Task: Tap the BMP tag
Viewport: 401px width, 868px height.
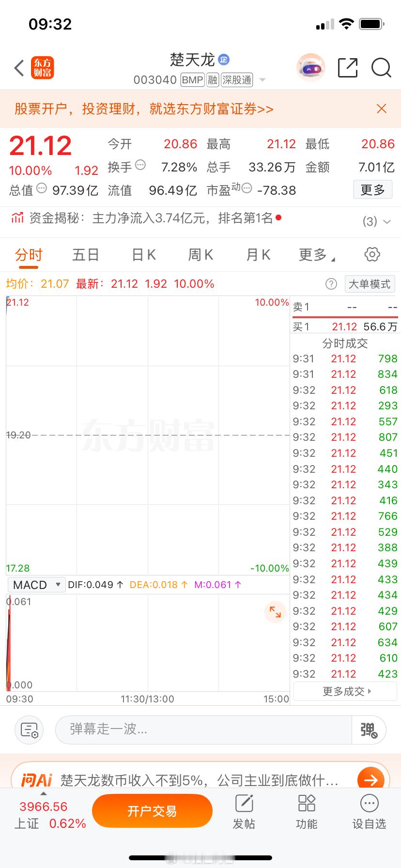Action: coord(192,80)
